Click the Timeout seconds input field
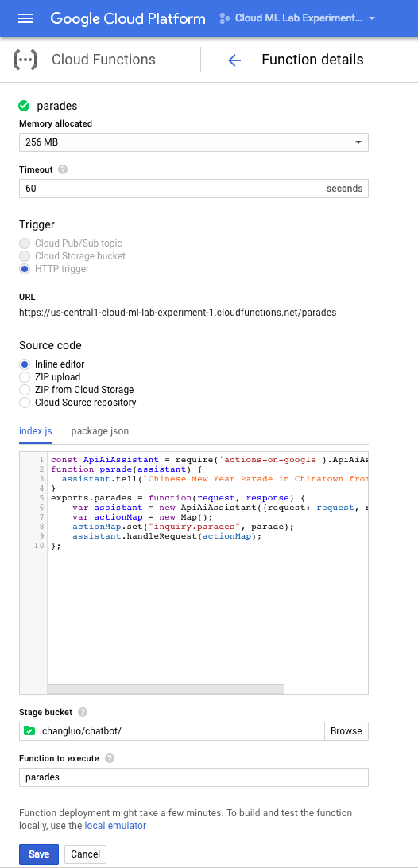This screenshot has width=418, height=868. click(x=194, y=189)
